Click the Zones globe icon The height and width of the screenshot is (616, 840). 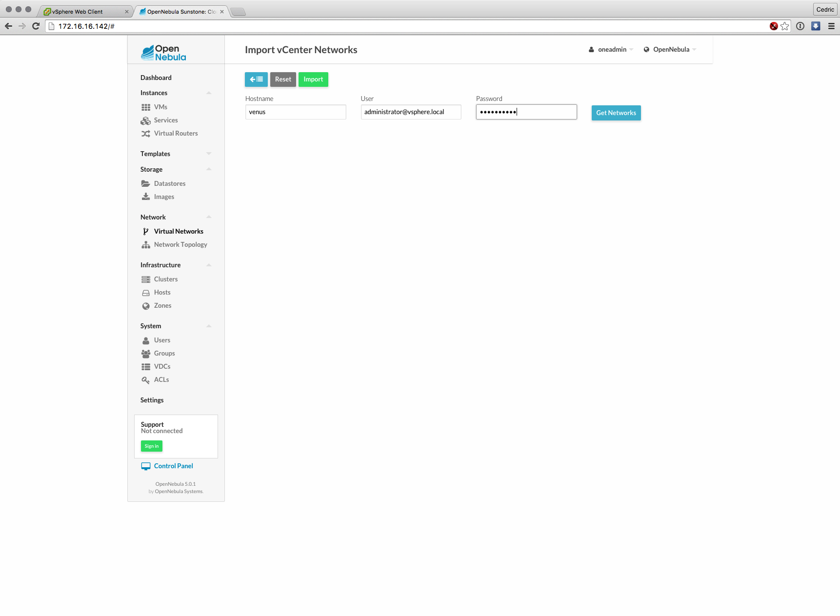click(146, 306)
